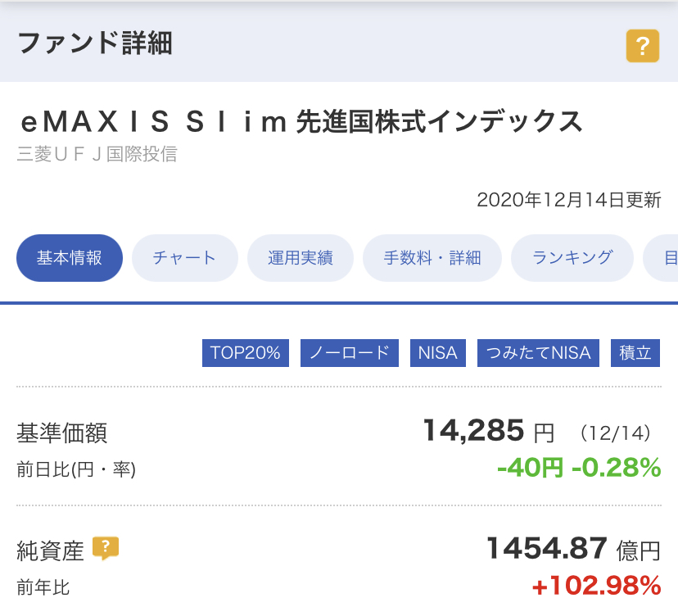Screen dimensions: 678x616
Task: Tap the つみたてNISA tag
Action: [x=538, y=353]
